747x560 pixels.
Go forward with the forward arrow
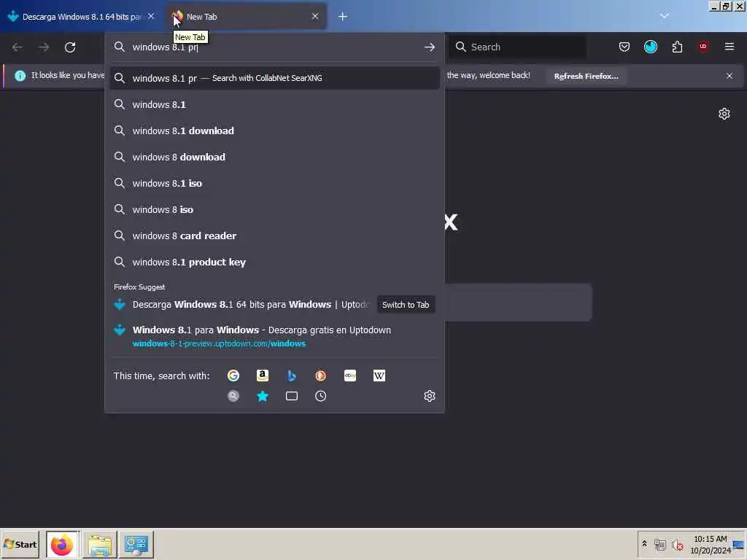pos(44,47)
